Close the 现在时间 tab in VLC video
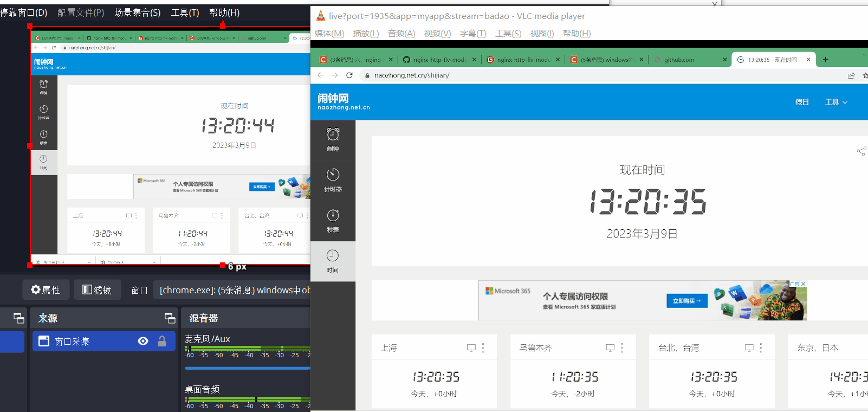 [808, 60]
